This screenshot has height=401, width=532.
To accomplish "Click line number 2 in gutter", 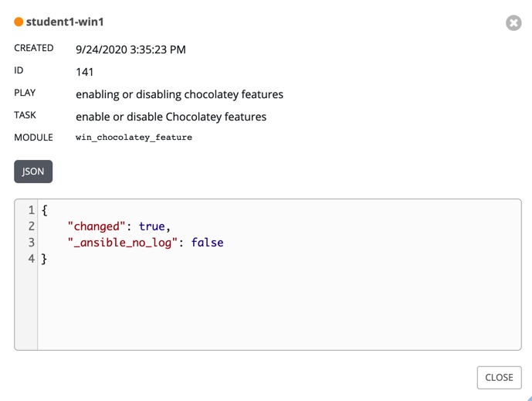I will pos(32,226).
